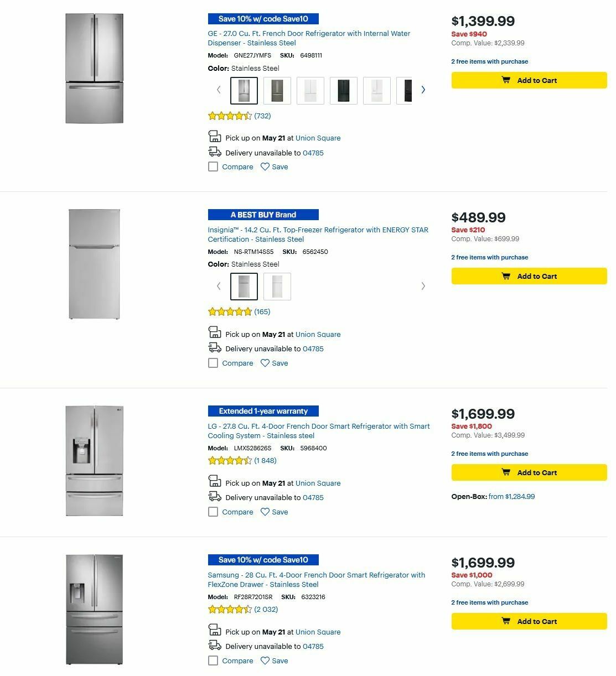This screenshot has height=676, width=616.
Task: Click the left carousel arrow on the GE color options
Action: [x=219, y=89]
